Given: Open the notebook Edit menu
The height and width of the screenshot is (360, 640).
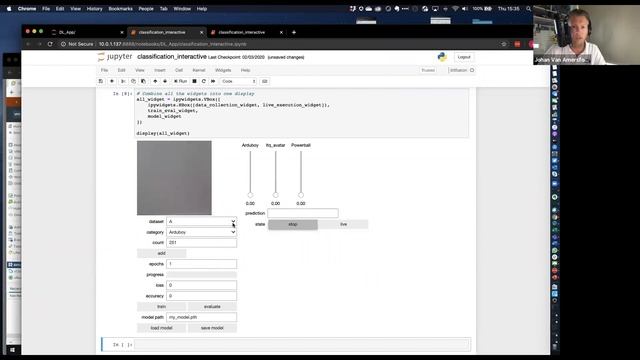Looking at the screenshot, I should 122,70.
